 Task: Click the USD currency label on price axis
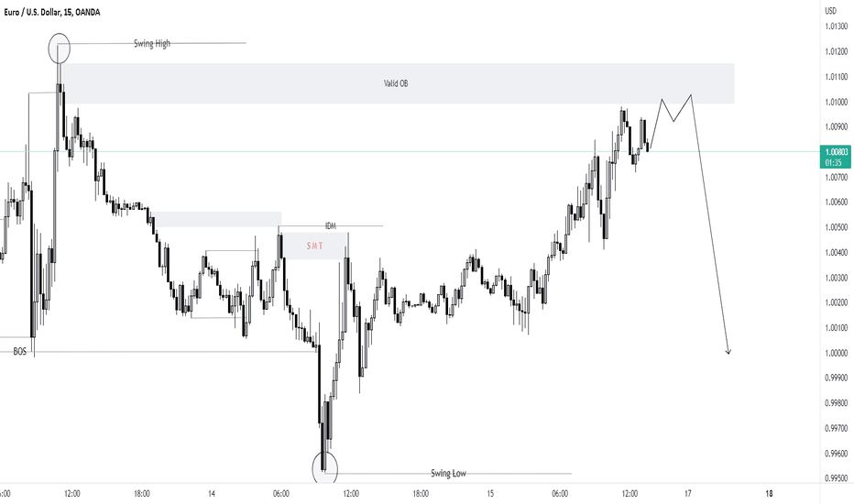[x=830, y=11]
